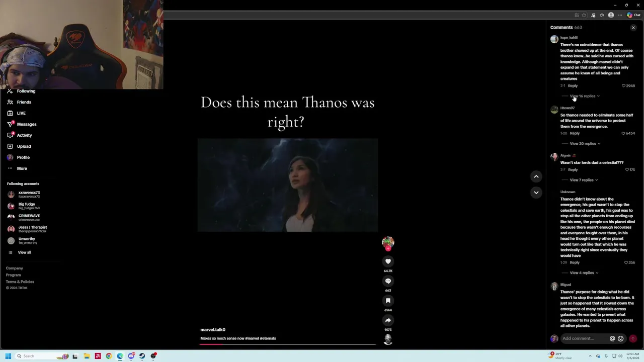
Task: Open the Windows Start menu
Action: (8, 356)
